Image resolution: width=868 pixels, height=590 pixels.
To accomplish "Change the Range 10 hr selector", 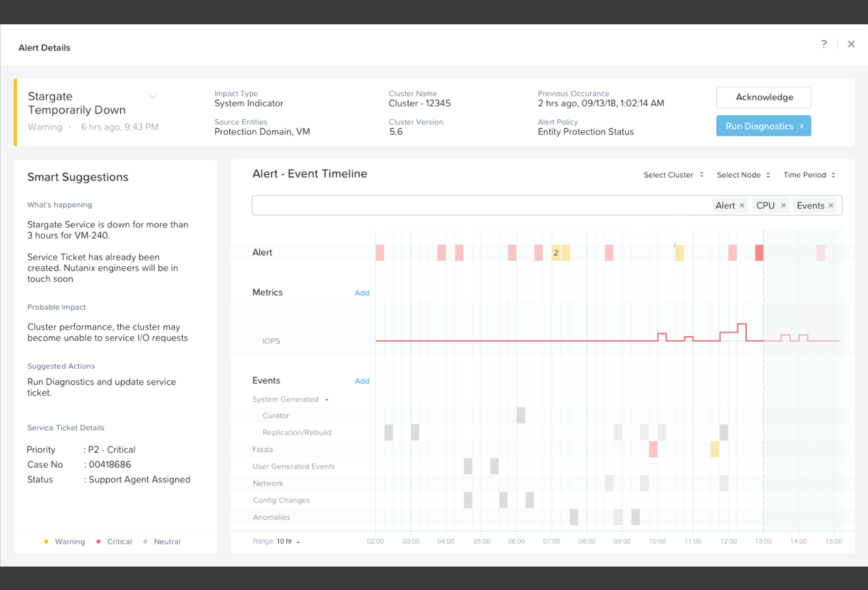I will (288, 541).
